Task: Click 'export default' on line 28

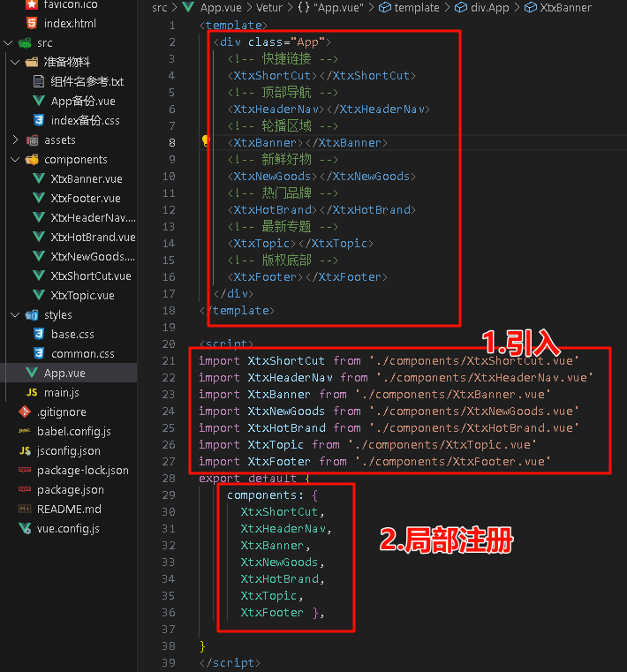Action: pyautogui.click(x=247, y=478)
